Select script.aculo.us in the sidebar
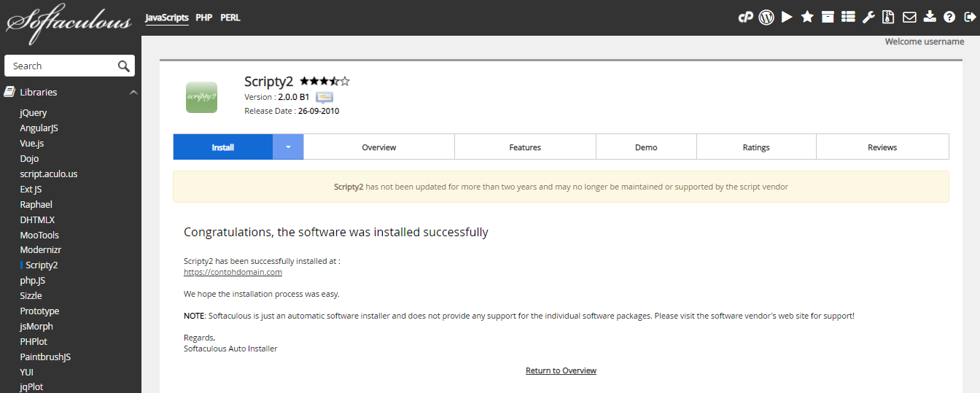 click(49, 174)
